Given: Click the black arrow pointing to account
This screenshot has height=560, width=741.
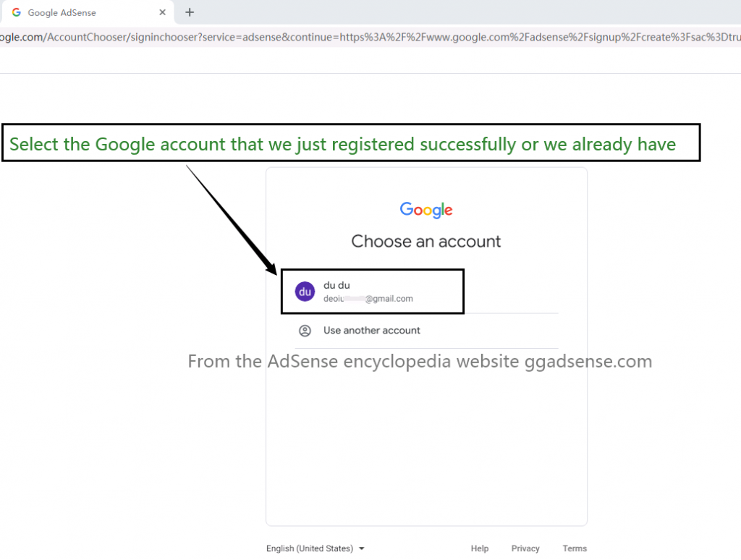Looking at the screenshot, I should [x=232, y=220].
